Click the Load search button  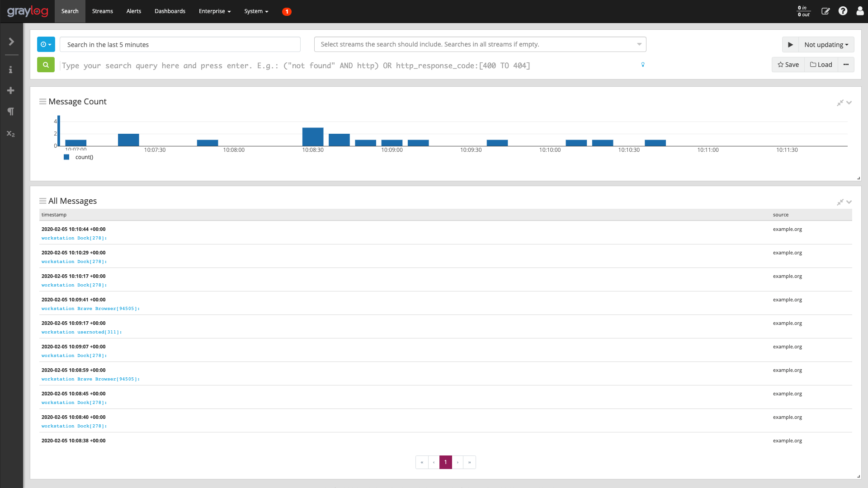point(821,65)
